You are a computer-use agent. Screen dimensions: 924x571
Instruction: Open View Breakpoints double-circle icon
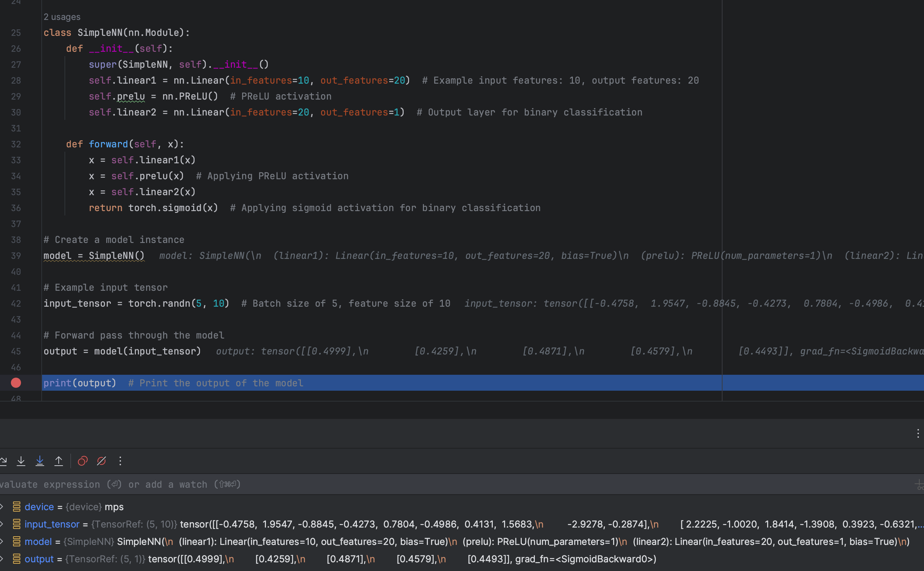pyautogui.click(x=82, y=461)
